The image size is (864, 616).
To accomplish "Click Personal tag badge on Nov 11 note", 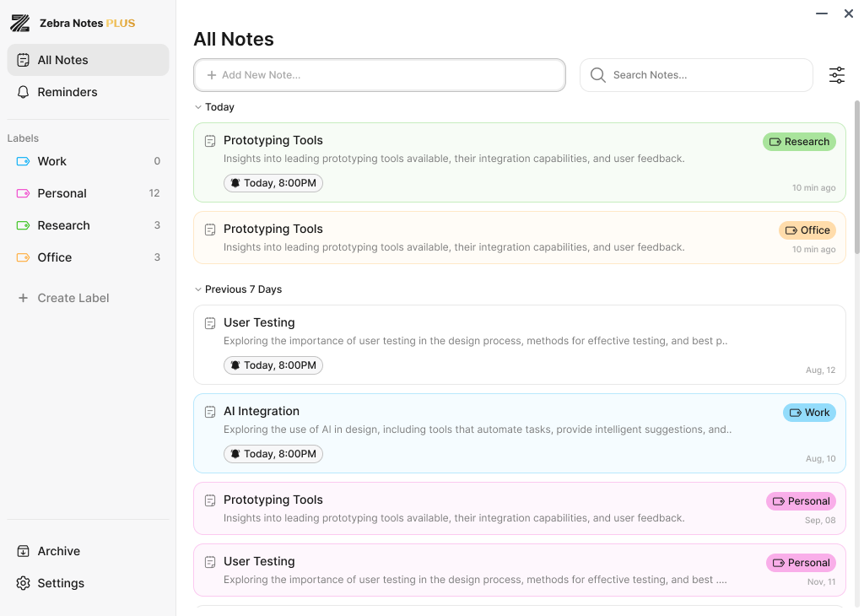I will pos(801,563).
